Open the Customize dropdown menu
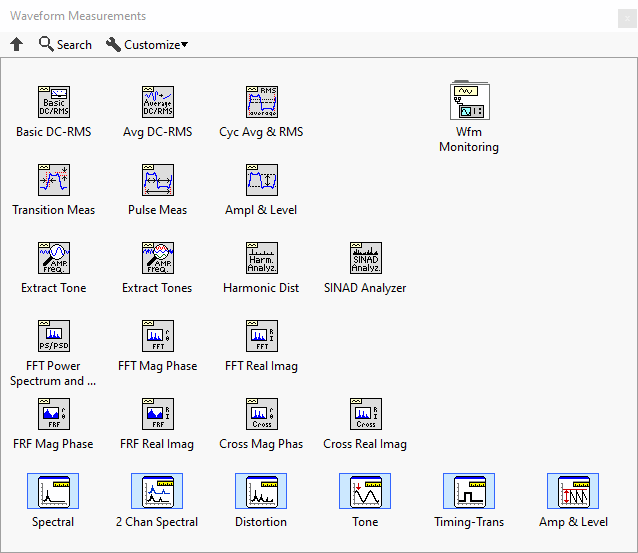This screenshot has width=638, height=553. [147, 45]
